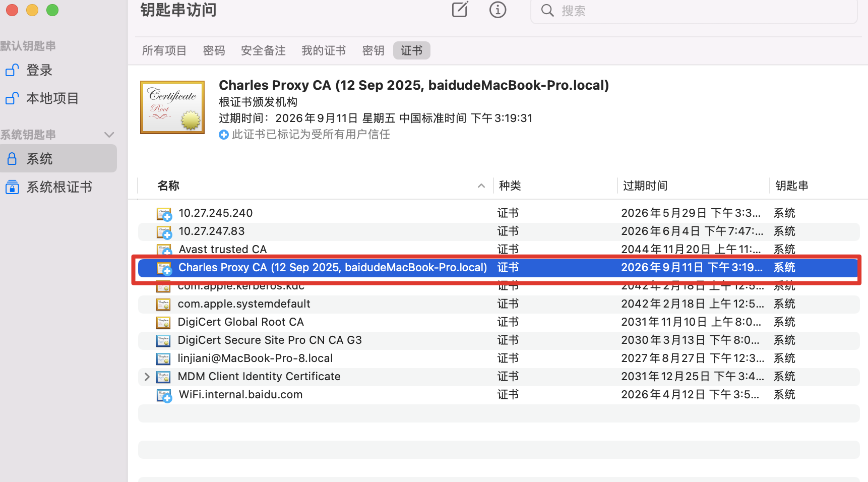Click the 根证书颁发机构 subtitle

(x=258, y=102)
